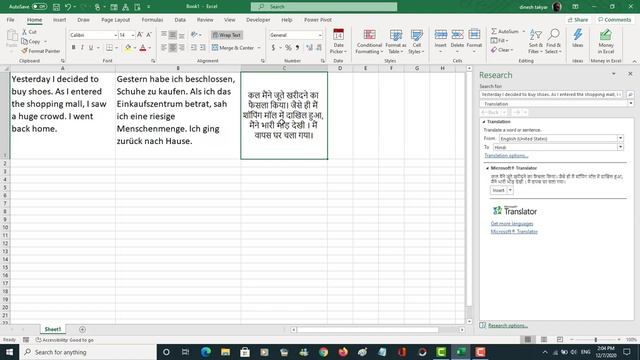Screen dimensions: 640x360
Task: Open the File menu tab
Action: click(x=10, y=20)
